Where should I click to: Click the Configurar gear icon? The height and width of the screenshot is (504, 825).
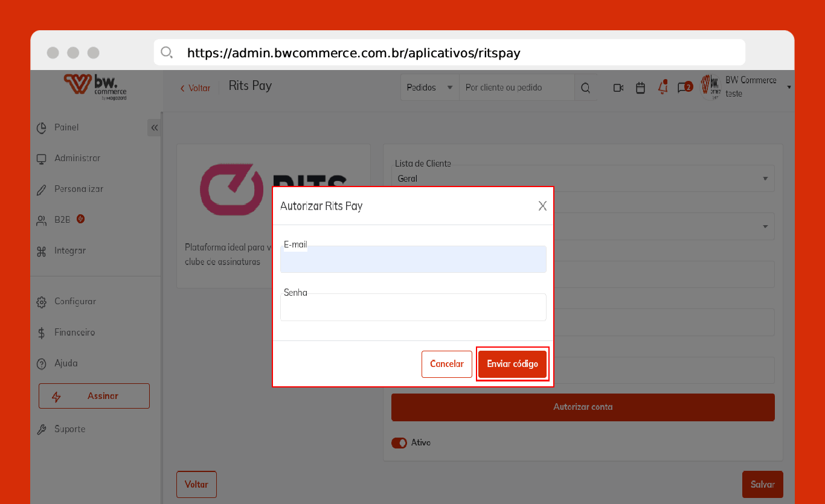42,302
